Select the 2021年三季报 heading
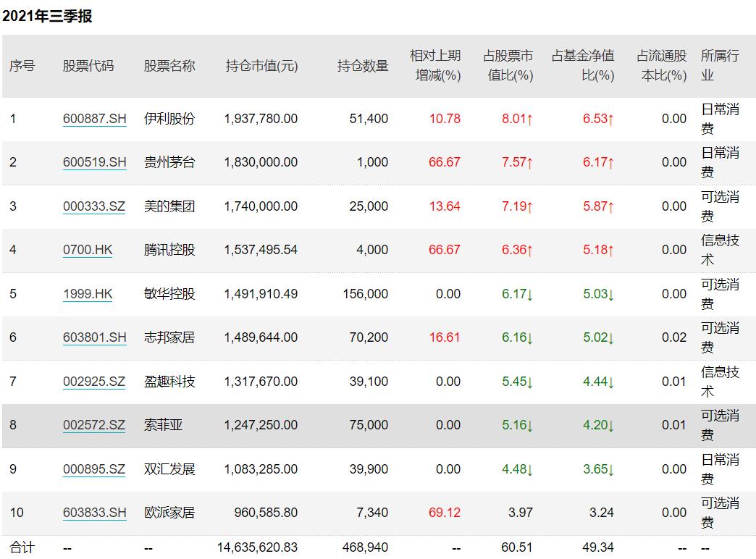Image resolution: width=756 pixels, height=559 pixels. 47,16
